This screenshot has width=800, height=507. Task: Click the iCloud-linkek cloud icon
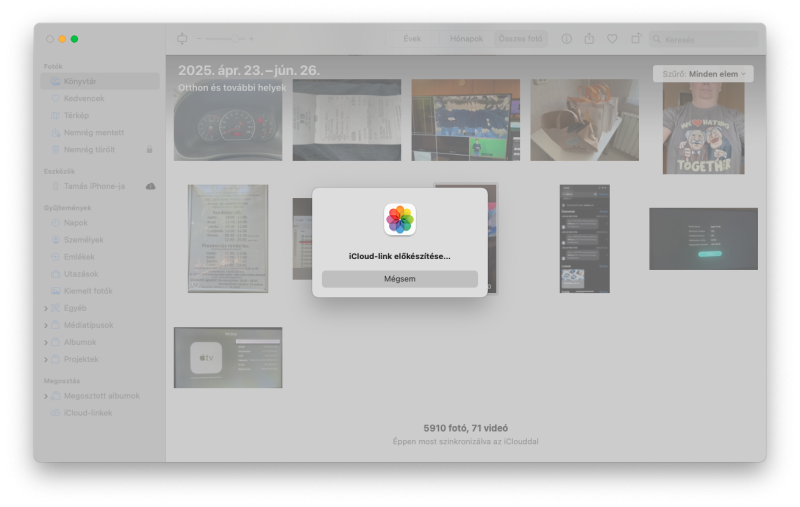pos(55,413)
